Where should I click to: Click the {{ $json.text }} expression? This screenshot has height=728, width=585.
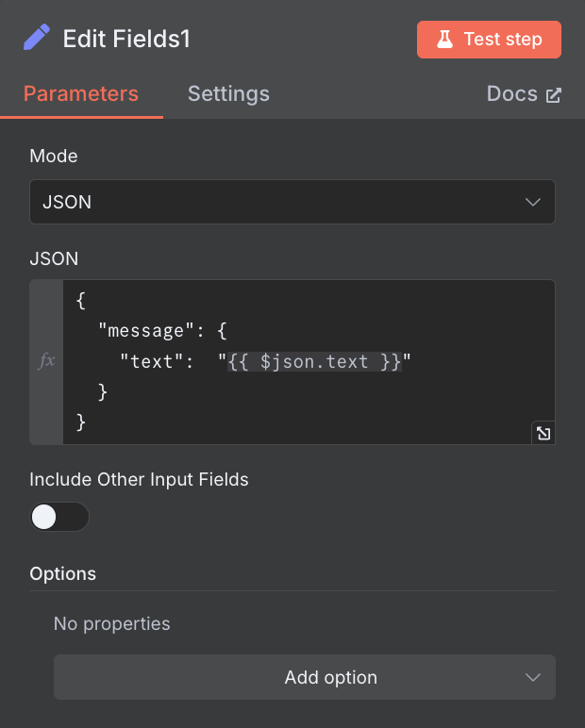[314, 361]
